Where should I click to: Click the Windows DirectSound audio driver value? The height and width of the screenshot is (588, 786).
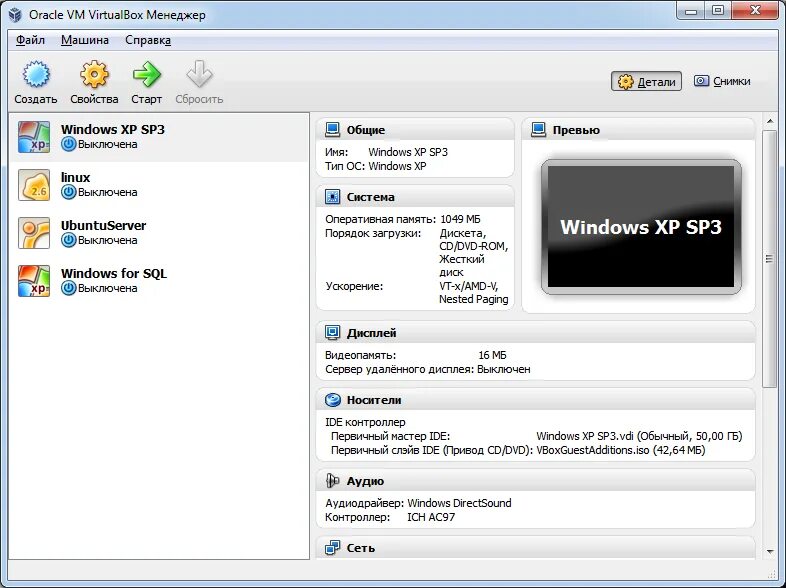tap(459, 503)
